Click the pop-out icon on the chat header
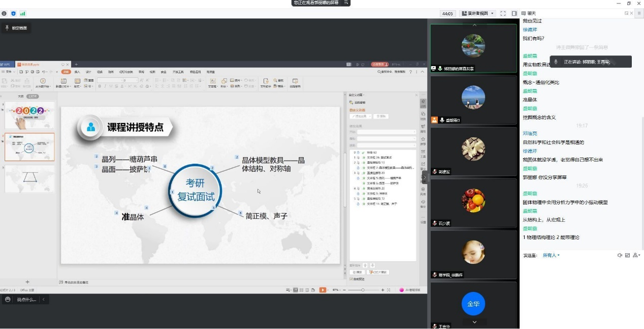The width and height of the screenshot is (644, 329). (x=627, y=13)
